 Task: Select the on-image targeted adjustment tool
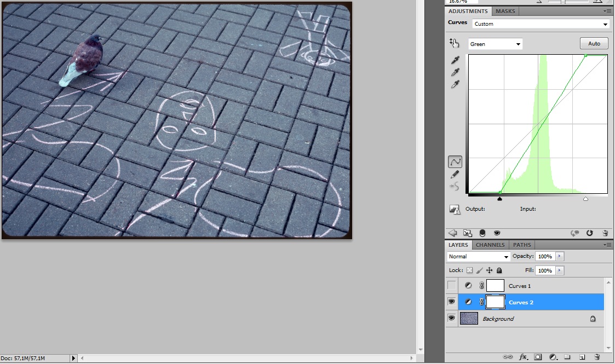[454, 43]
